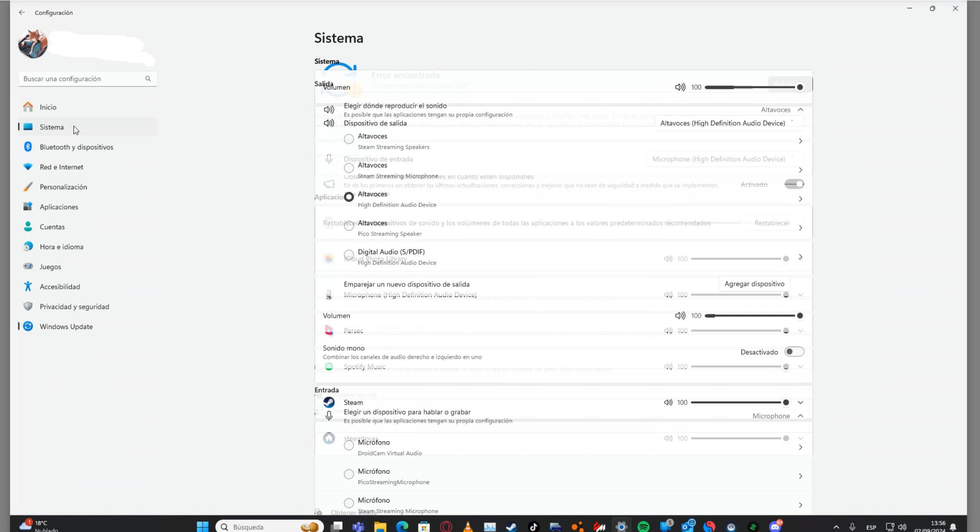This screenshot has width=980, height=532.
Task: Open Dispositivo de salida Altavoces dropdown
Action: [729, 123]
